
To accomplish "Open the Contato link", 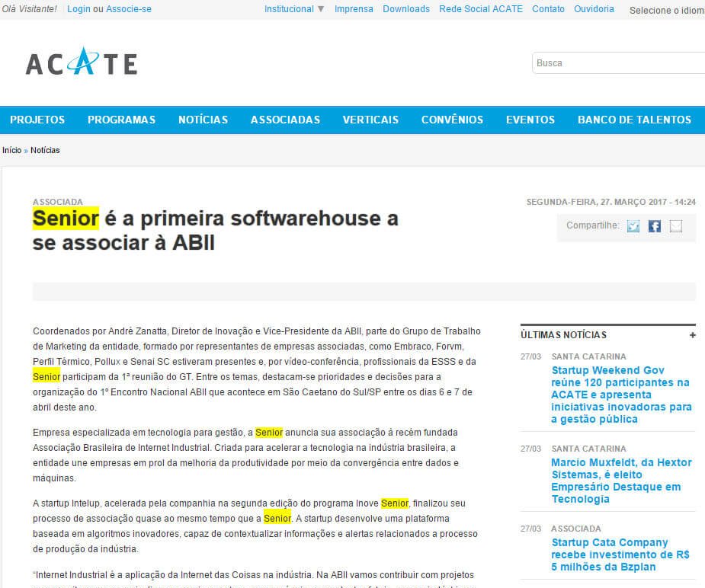I will 548,9.
